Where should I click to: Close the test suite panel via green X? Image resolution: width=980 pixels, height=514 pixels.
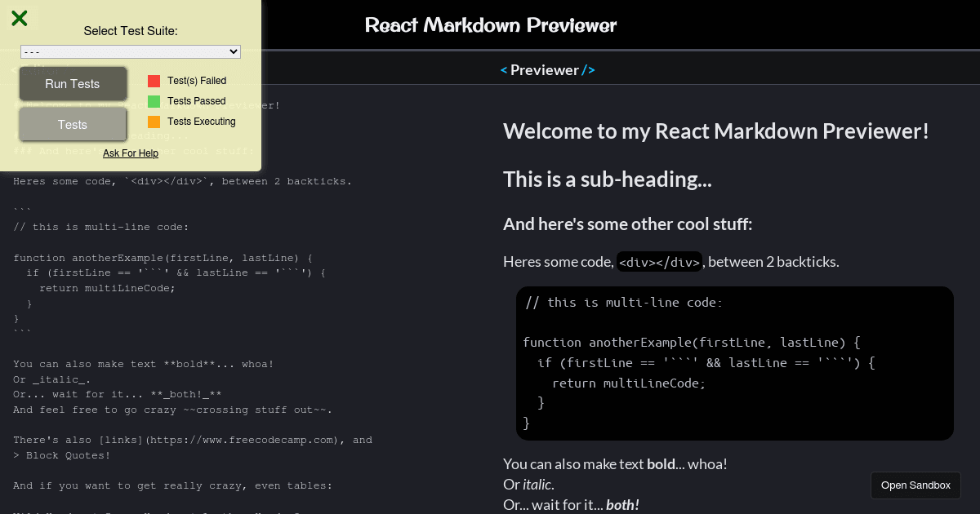[19, 17]
